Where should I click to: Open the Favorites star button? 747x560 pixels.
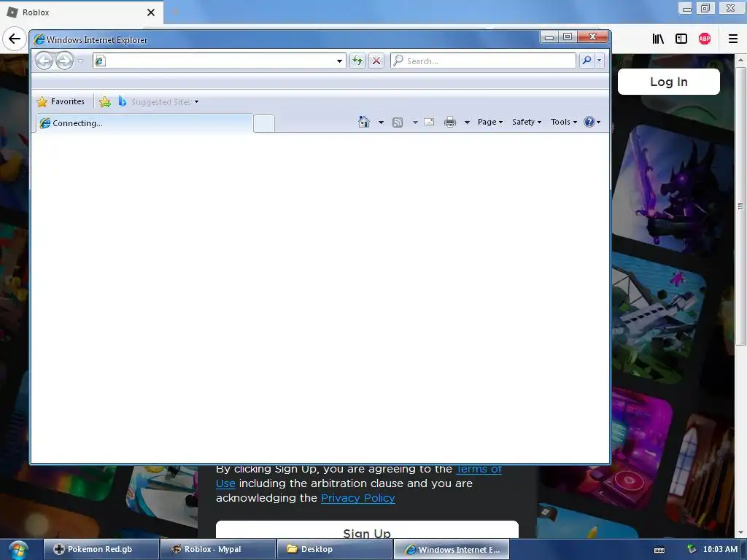pyautogui.click(x=61, y=101)
